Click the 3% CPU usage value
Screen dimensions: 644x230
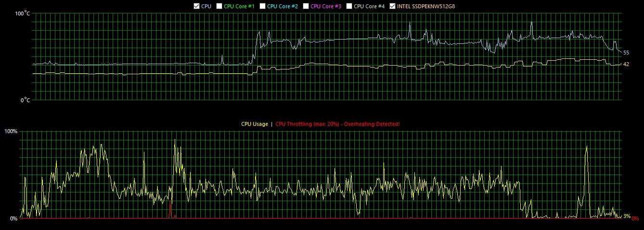626,216
